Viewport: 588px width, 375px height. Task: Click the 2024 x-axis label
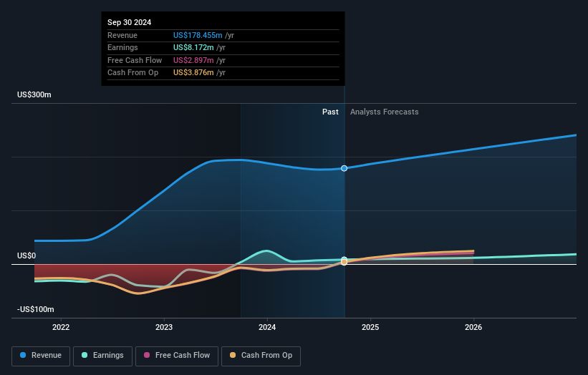(x=267, y=327)
